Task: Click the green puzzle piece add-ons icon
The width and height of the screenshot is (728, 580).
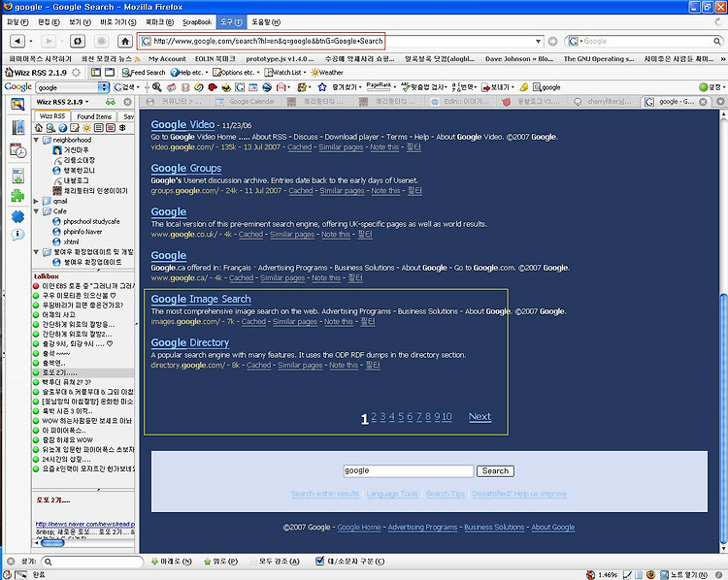Action: 17,195
